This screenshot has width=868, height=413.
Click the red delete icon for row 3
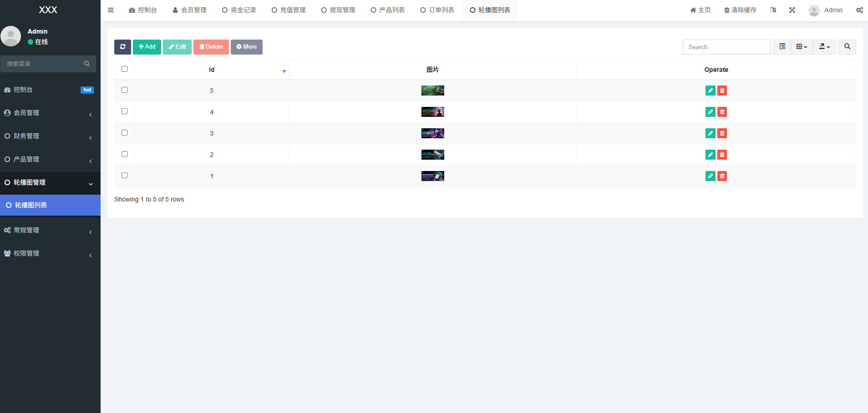(x=722, y=133)
